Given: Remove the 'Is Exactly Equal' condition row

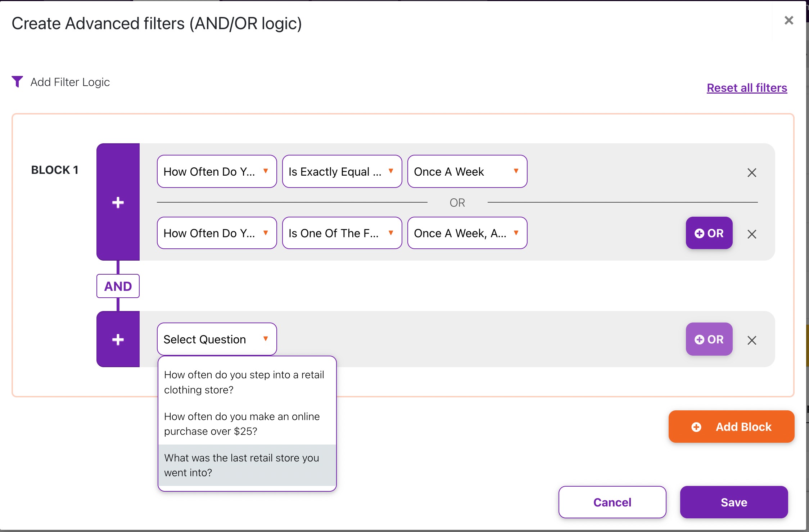Looking at the screenshot, I should 752,173.
